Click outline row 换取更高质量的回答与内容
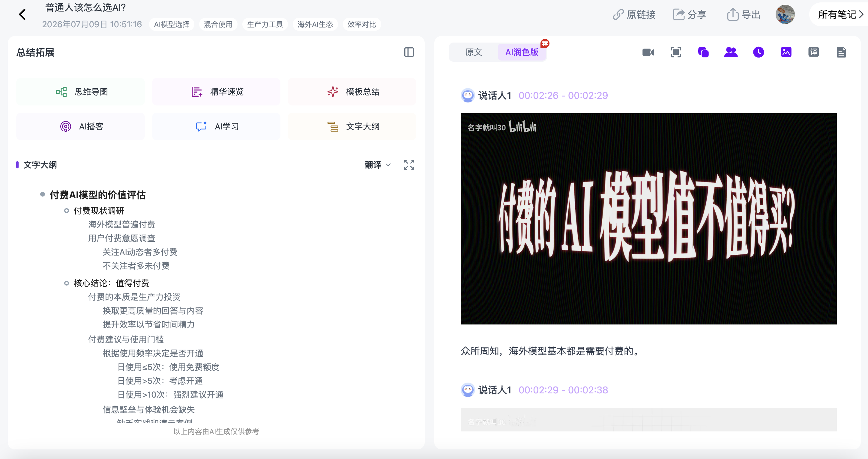 click(x=153, y=311)
